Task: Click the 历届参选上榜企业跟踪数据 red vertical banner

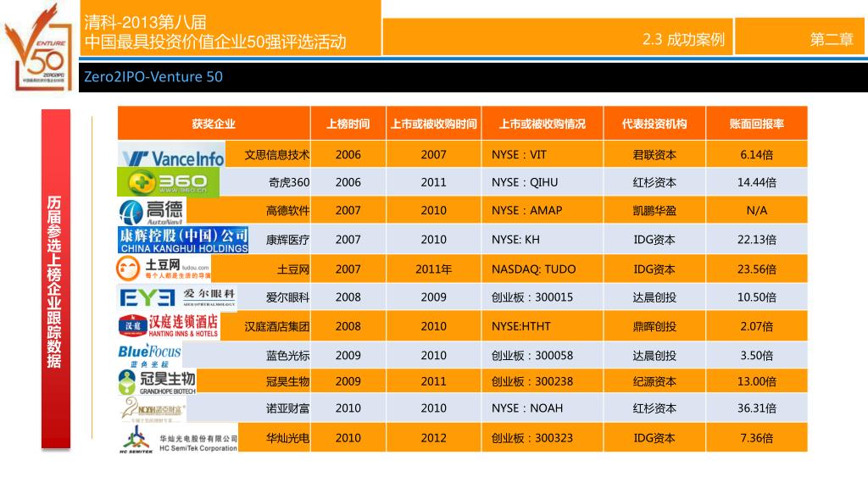Action: point(55,280)
